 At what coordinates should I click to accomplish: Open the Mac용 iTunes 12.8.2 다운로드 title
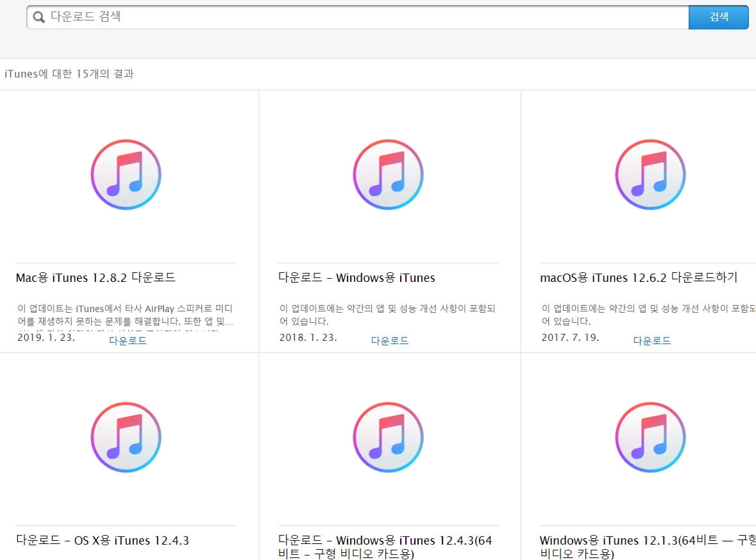96,277
